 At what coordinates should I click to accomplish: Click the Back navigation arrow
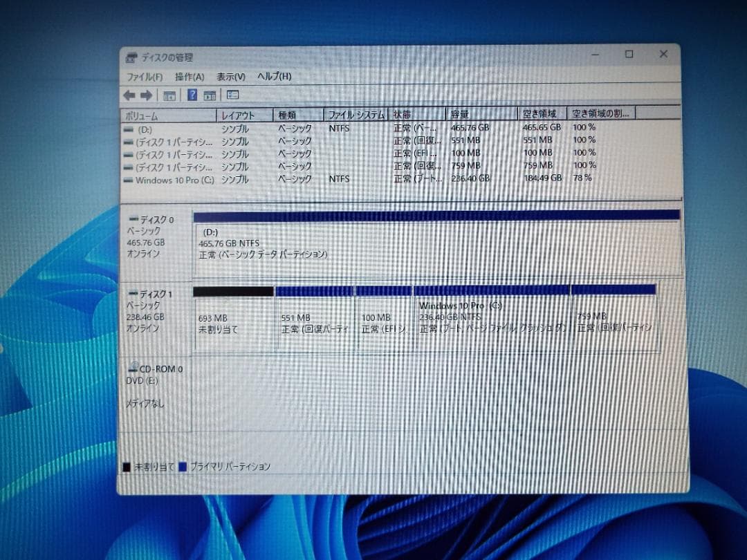130,95
